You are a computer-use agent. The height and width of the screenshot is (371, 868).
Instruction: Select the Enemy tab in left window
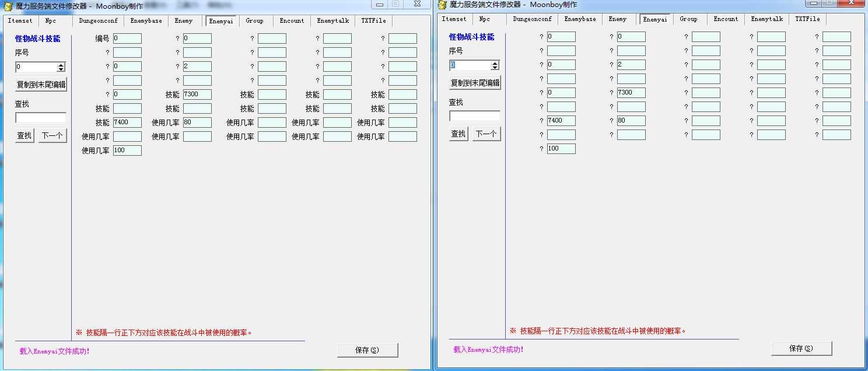[184, 21]
